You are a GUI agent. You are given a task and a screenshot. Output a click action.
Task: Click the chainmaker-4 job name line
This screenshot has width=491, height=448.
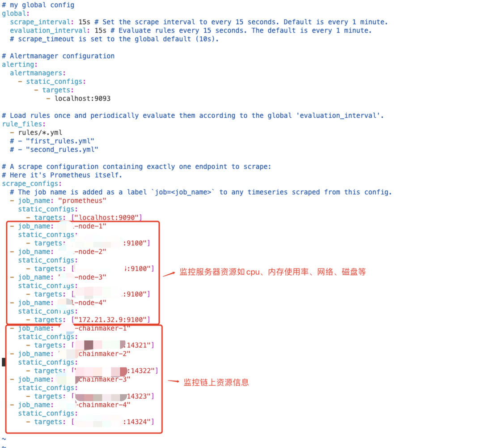click(x=74, y=405)
